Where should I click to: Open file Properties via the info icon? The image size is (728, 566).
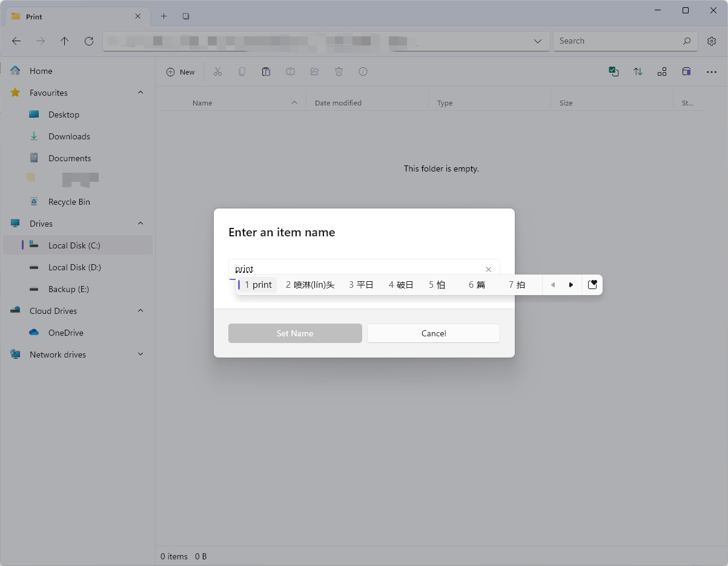click(363, 72)
